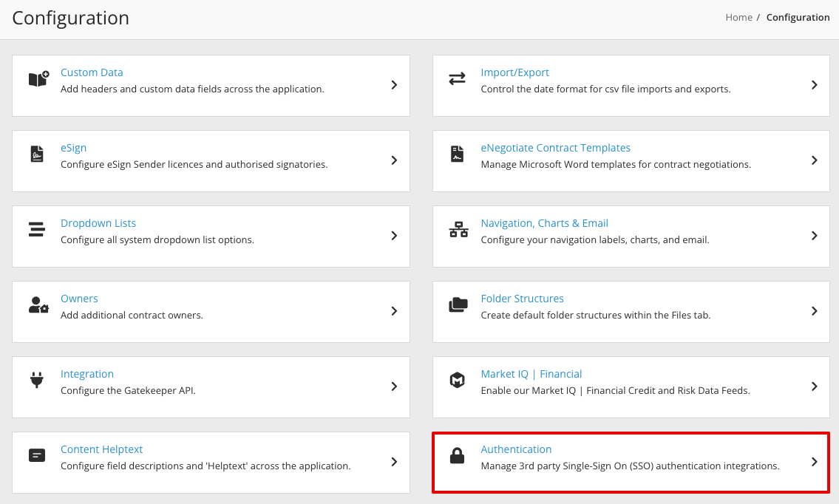Open Folder Structures using its chevron
This screenshot has height=504, width=839.
click(814, 311)
